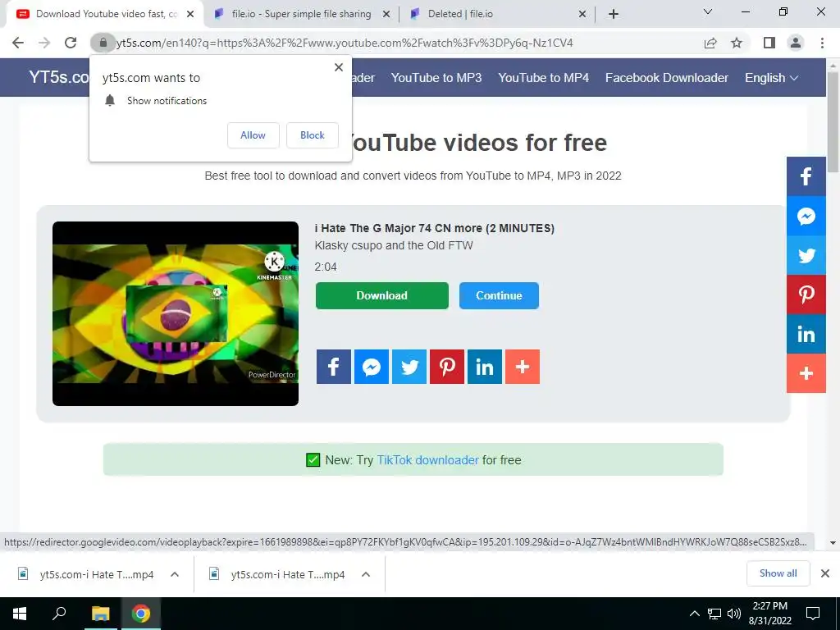The width and height of the screenshot is (840, 630).
Task: Click the Chrome icon in the taskbar
Action: coord(141,614)
